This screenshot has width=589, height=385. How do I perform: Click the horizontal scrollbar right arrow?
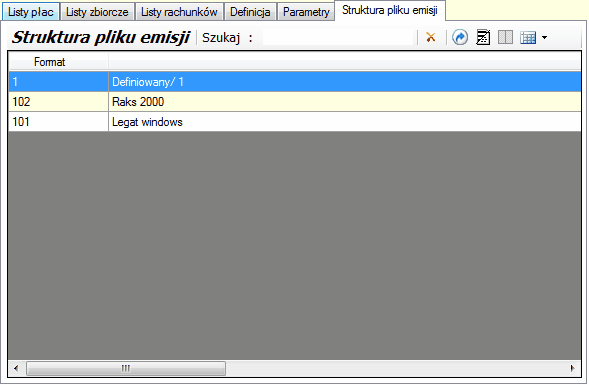[572, 368]
